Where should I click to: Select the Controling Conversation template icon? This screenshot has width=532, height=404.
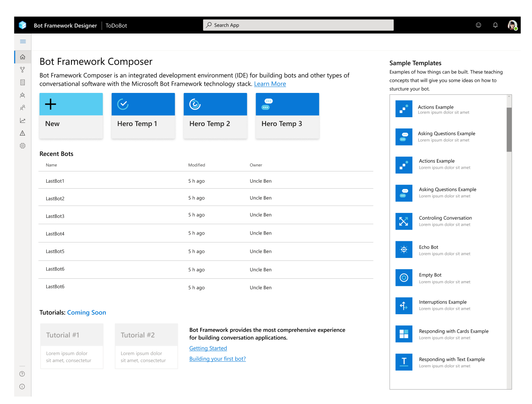tap(404, 221)
